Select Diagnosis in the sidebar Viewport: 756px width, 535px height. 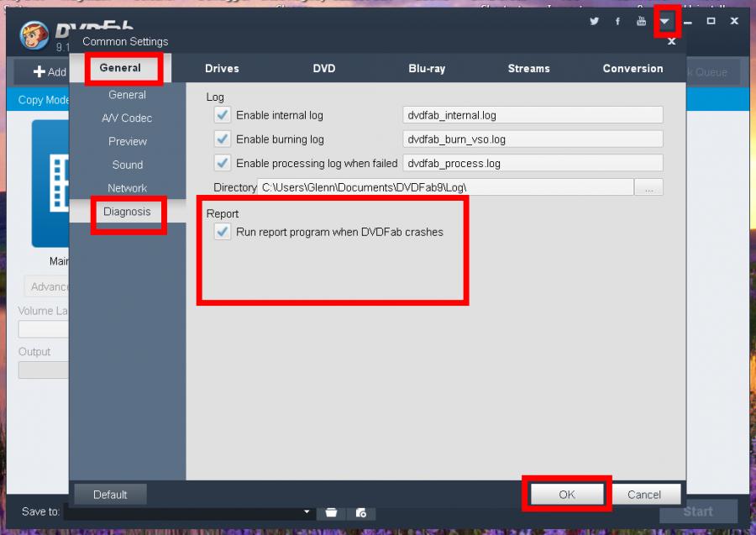pos(128,212)
